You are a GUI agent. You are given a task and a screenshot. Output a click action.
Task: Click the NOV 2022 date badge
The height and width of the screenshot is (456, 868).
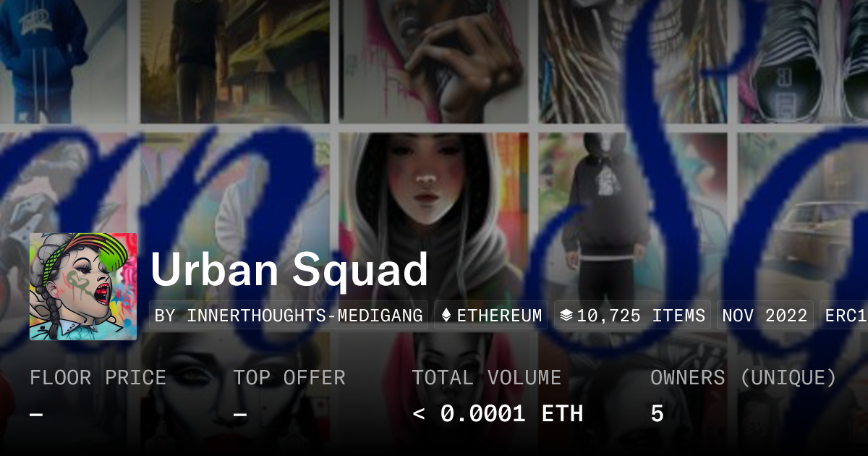[x=765, y=316]
